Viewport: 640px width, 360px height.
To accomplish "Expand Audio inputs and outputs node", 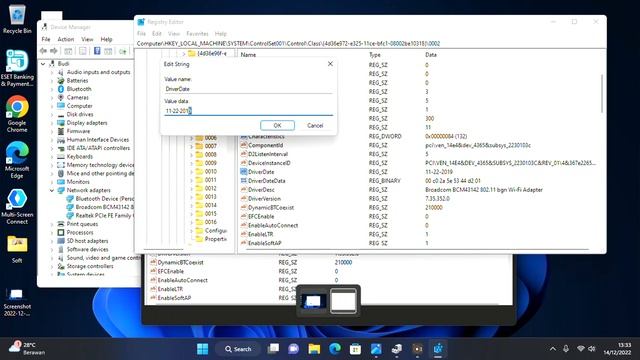I will [x=52, y=72].
